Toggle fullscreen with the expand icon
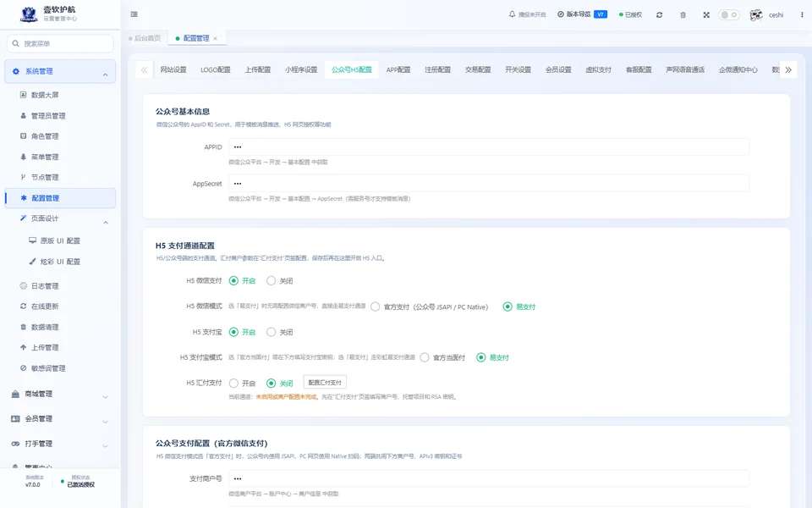812x508 pixels. [706, 15]
